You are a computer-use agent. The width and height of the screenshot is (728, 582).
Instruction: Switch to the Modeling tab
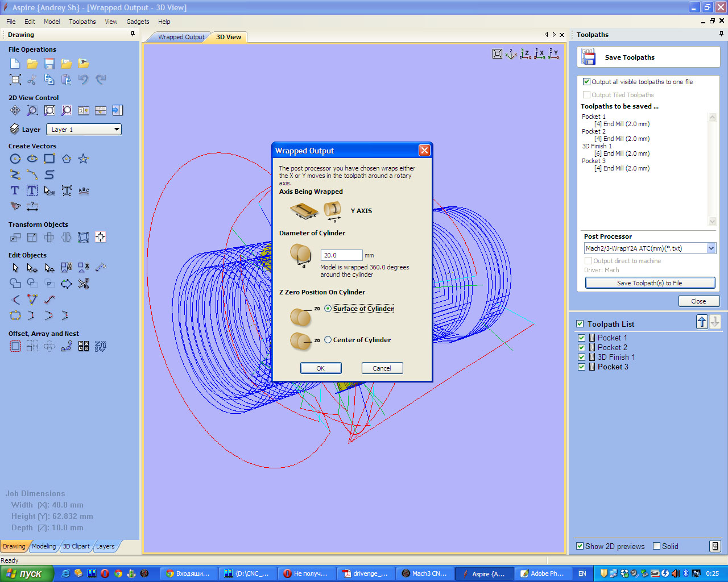tap(44, 546)
